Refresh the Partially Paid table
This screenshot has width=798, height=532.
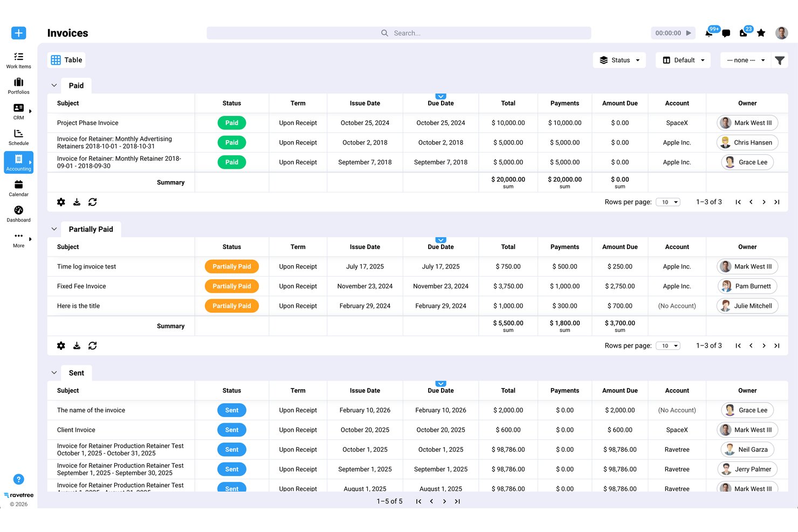pyautogui.click(x=93, y=346)
